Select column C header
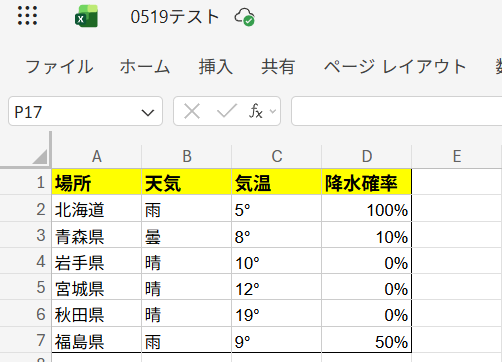 (x=277, y=156)
